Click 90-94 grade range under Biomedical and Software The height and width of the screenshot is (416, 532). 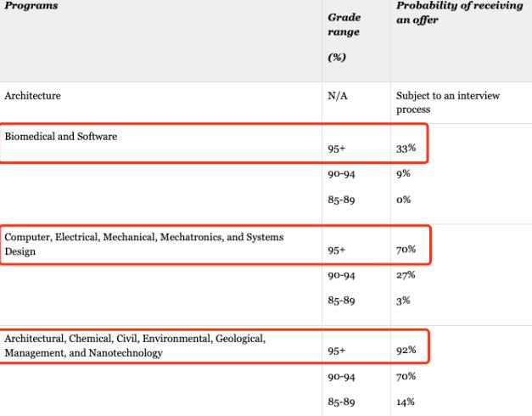[x=341, y=174]
